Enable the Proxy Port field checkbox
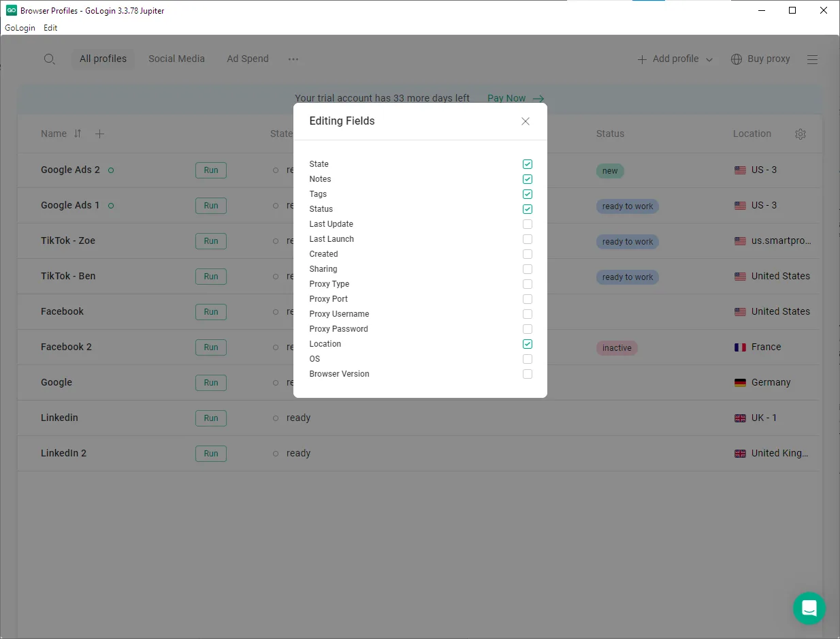Image resolution: width=840 pixels, height=639 pixels. point(528,299)
